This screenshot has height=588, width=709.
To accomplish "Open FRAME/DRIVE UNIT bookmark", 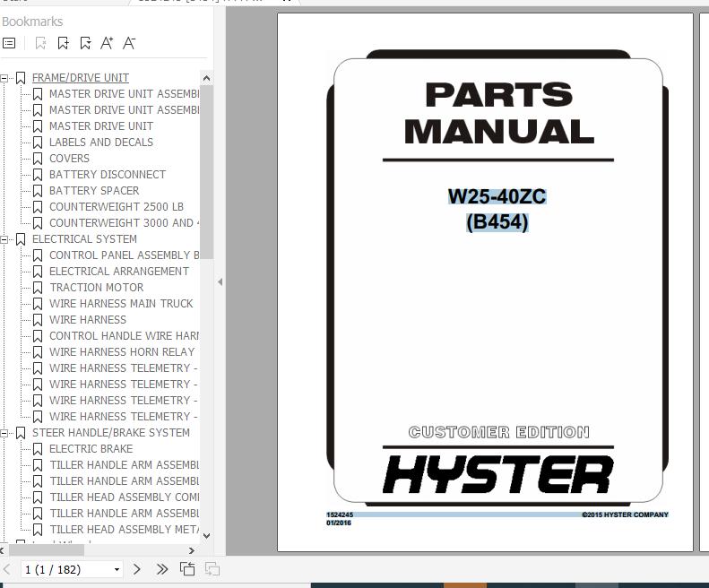I will (x=81, y=78).
